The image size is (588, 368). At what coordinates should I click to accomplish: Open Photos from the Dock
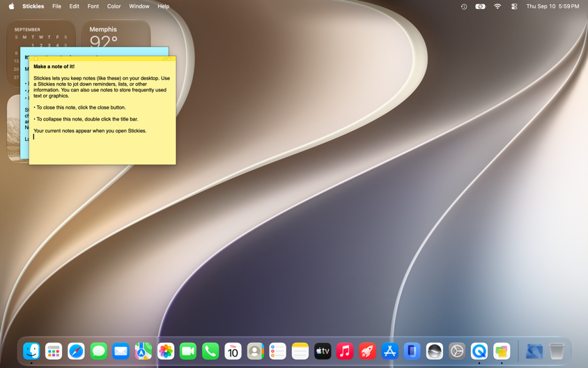(x=166, y=351)
